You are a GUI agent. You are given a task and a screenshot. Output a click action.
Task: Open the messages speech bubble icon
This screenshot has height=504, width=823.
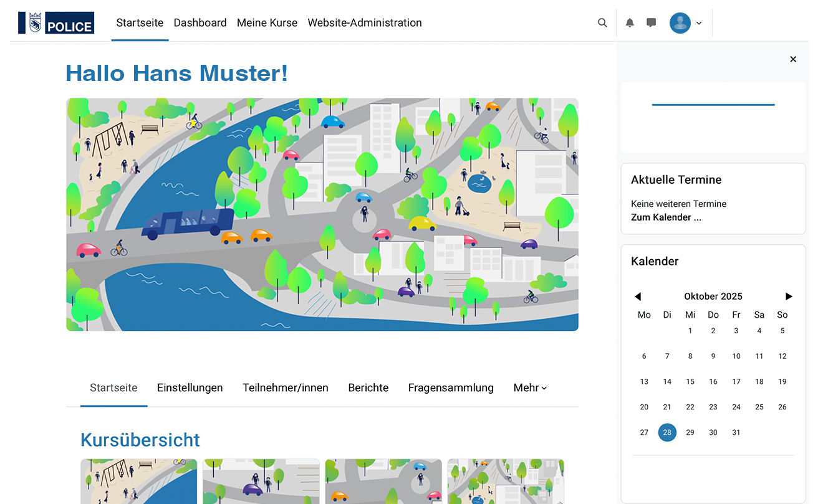(x=651, y=23)
